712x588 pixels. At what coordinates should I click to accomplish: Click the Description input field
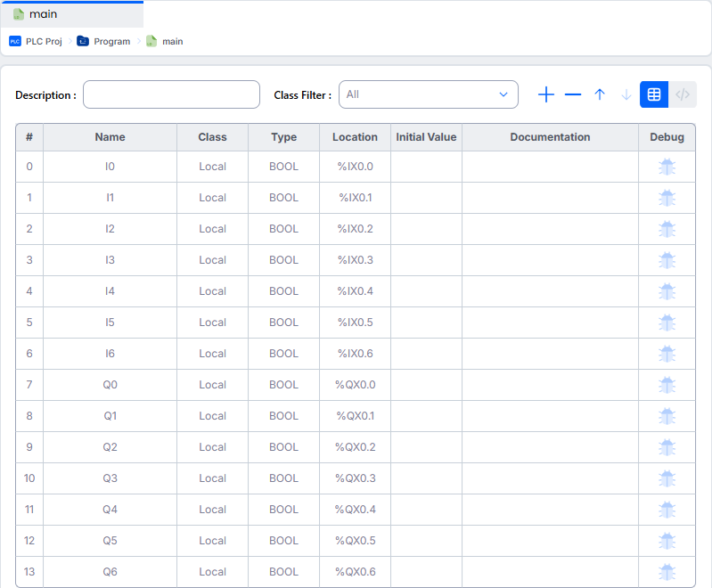point(171,94)
